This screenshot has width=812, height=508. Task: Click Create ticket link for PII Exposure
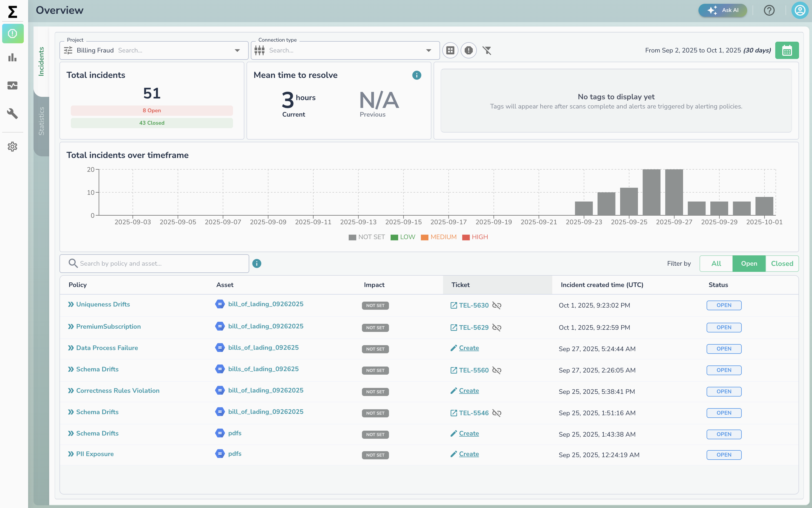tap(469, 454)
